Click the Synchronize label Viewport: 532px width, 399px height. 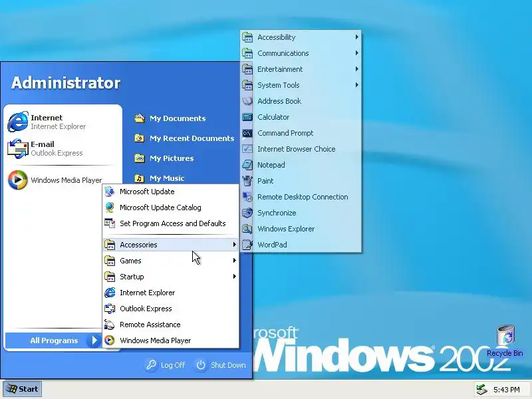pos(277,213)
